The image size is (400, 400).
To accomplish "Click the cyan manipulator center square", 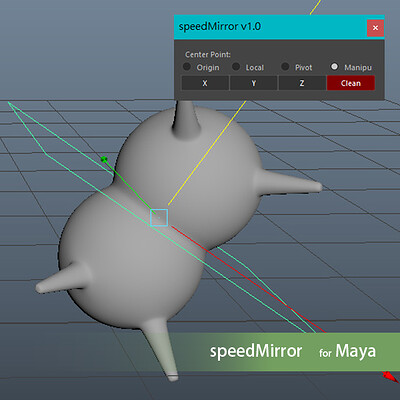I will 159,218.
